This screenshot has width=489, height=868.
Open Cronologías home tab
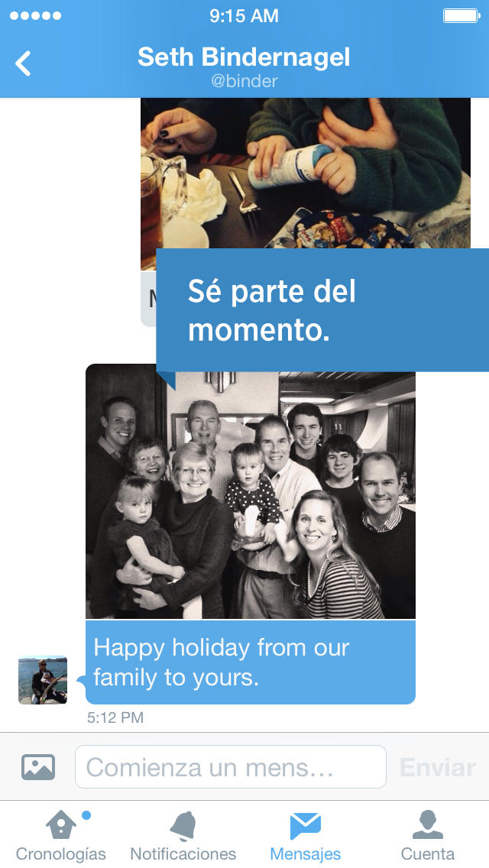tap(61, 836)
